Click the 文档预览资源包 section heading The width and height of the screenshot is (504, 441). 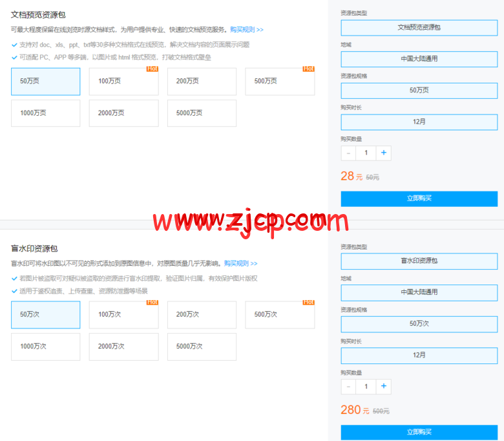[38, 15]
